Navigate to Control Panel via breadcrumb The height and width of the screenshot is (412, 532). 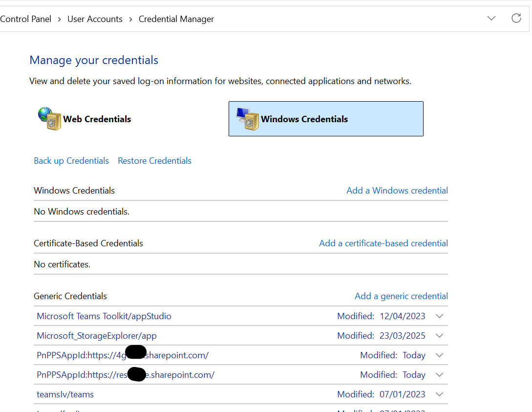pos(25,19)
